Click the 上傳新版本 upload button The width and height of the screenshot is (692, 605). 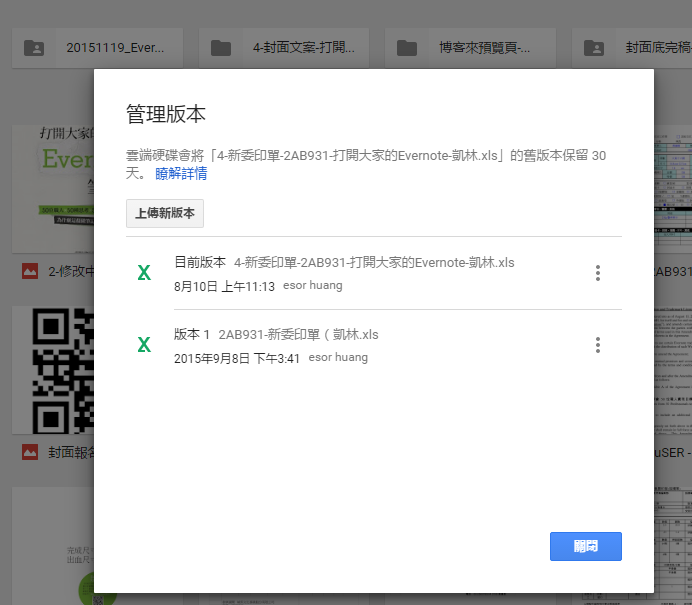click(165, 214)
